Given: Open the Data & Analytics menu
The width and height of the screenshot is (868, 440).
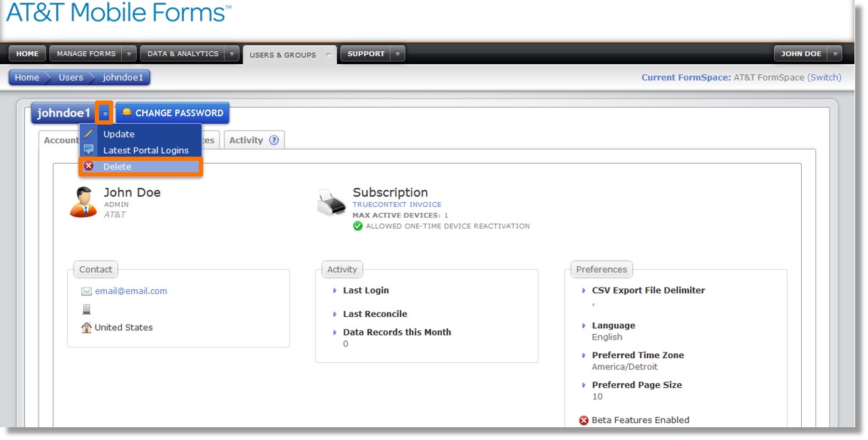Looking at the screenshot, I should tap(182, 53).
